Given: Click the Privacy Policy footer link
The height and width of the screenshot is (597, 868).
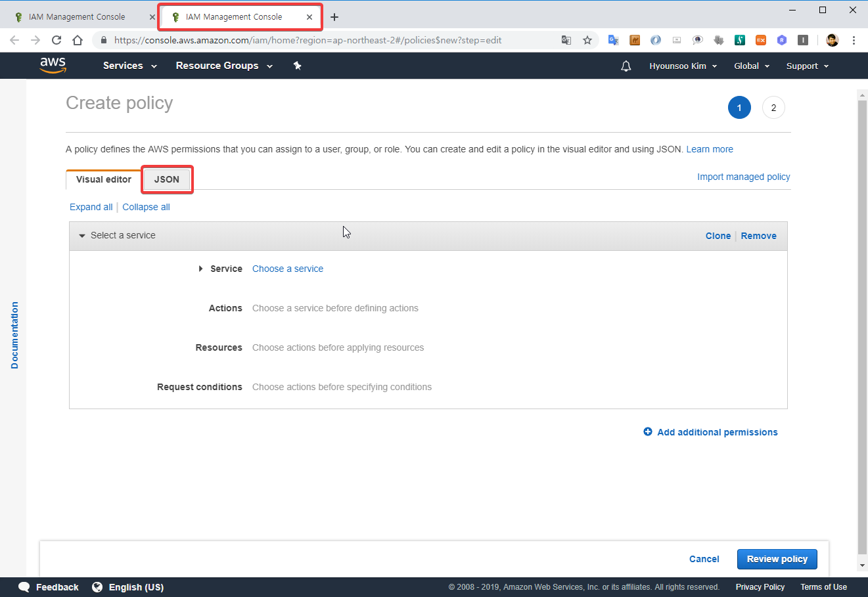Looking at the screenshot, I should point(760,587).
